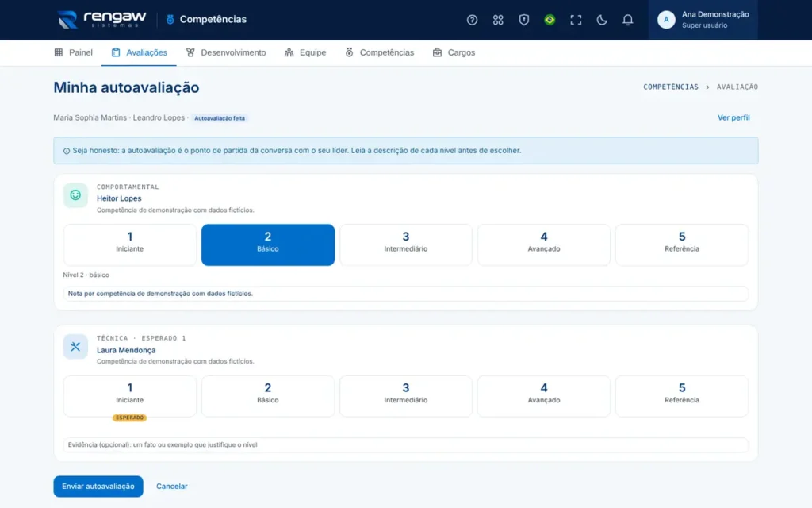Select level 3 Intermediário for Laura Mendonça
812x508 pixels.
pyautogui.click(x=405, y=396)
